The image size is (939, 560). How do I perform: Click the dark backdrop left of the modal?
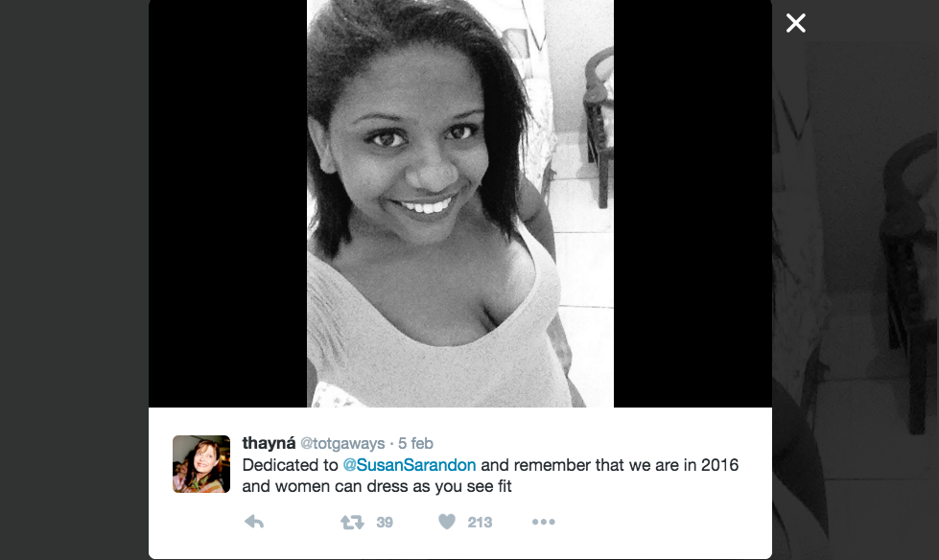point(74,280)
